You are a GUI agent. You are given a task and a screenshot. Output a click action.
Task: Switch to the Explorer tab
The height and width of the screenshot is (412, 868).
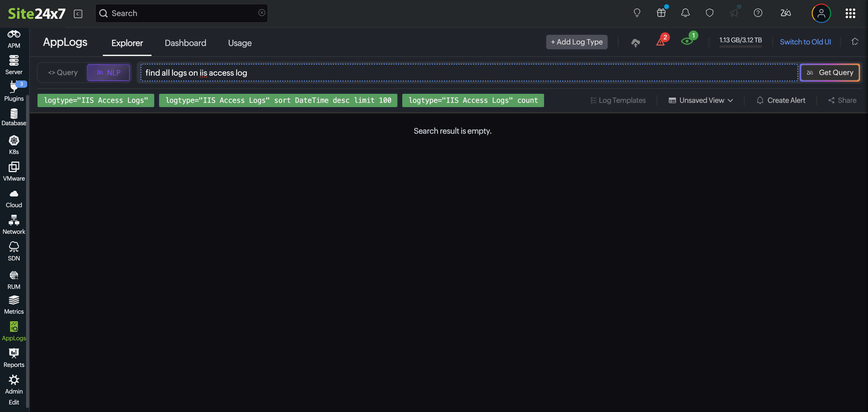pyautogui.click(x=127, y=43)
